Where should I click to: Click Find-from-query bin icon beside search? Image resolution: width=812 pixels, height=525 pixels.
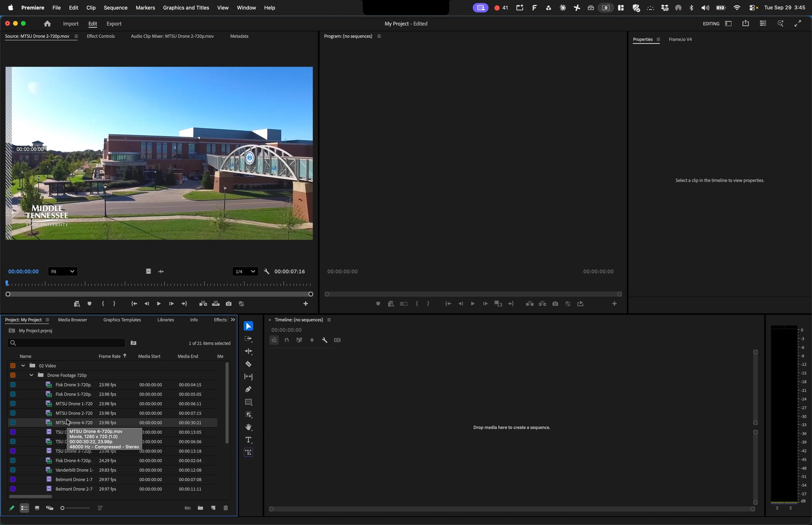point(133,343)
